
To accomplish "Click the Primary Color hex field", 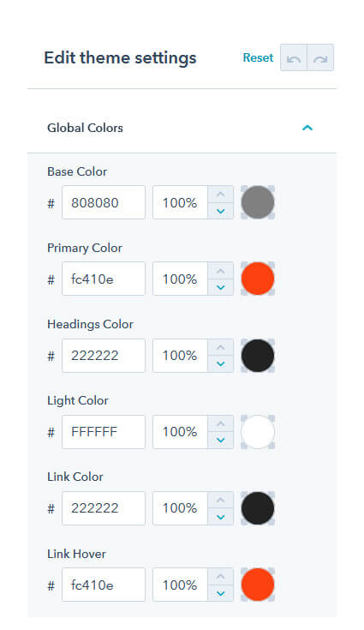I will tap(104, 279).
